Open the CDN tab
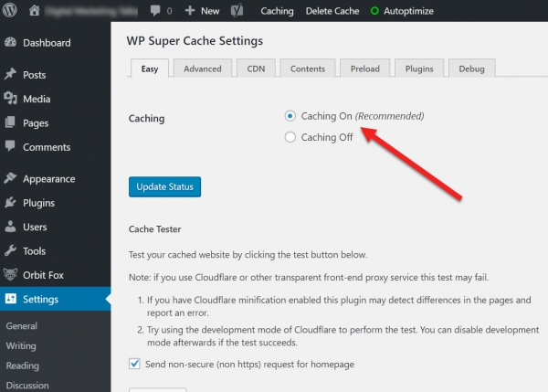Viewport: 548px width, 392px height. [256, 69]
